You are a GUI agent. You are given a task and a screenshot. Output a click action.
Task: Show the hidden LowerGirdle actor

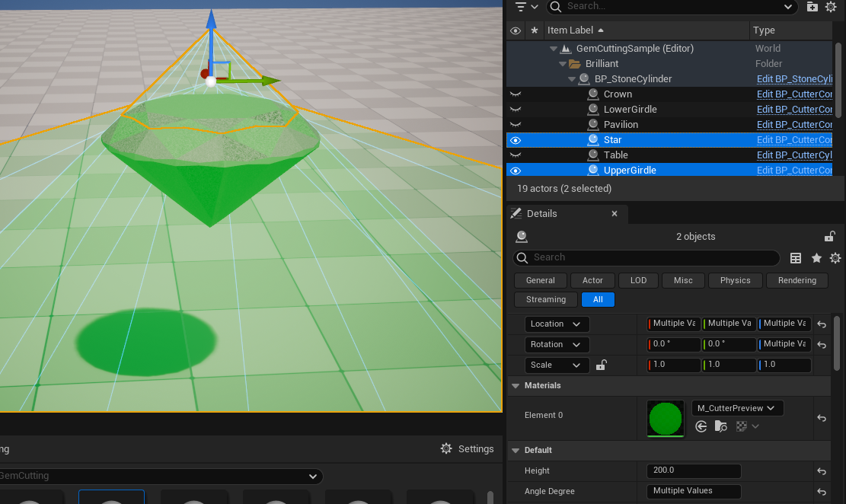click(516, 110)
